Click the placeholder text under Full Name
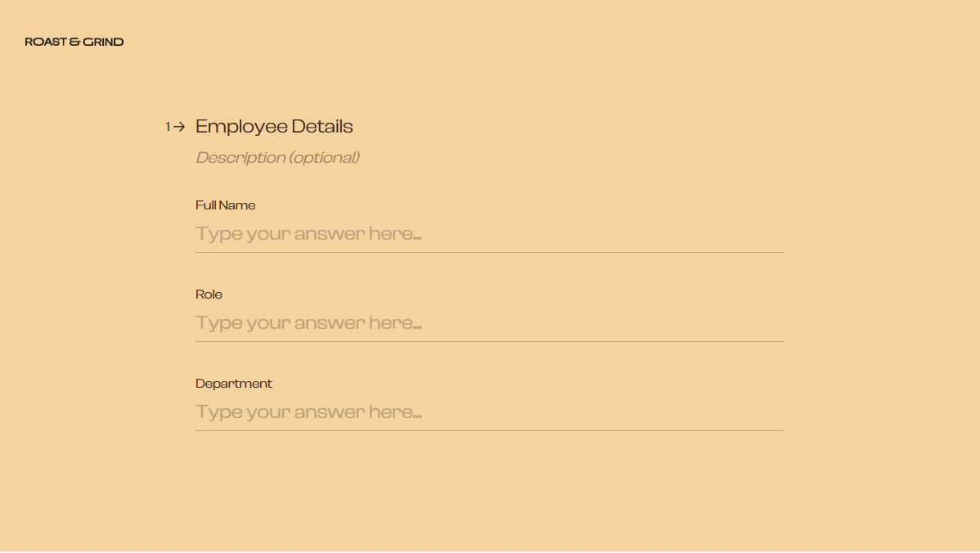This screenshot has height=553, width=980. click(x=308, y=234)
